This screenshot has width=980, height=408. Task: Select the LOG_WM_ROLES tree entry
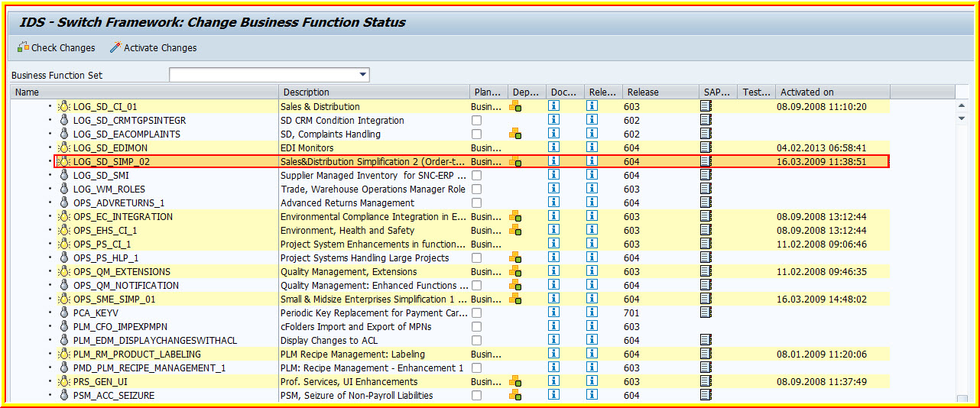coord(109,189)
